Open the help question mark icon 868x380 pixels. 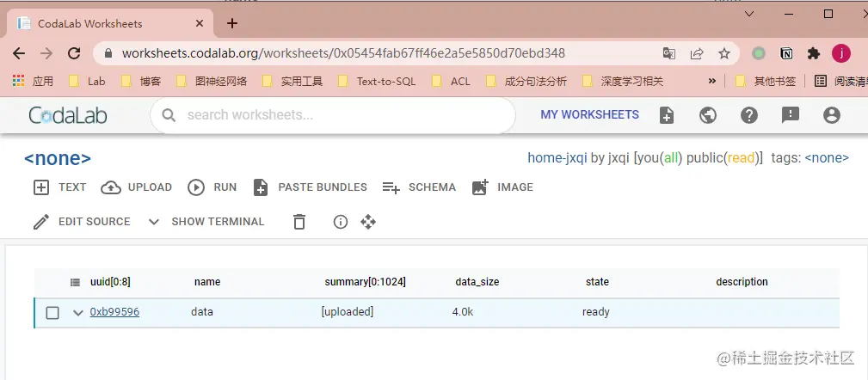click(749, 115)
